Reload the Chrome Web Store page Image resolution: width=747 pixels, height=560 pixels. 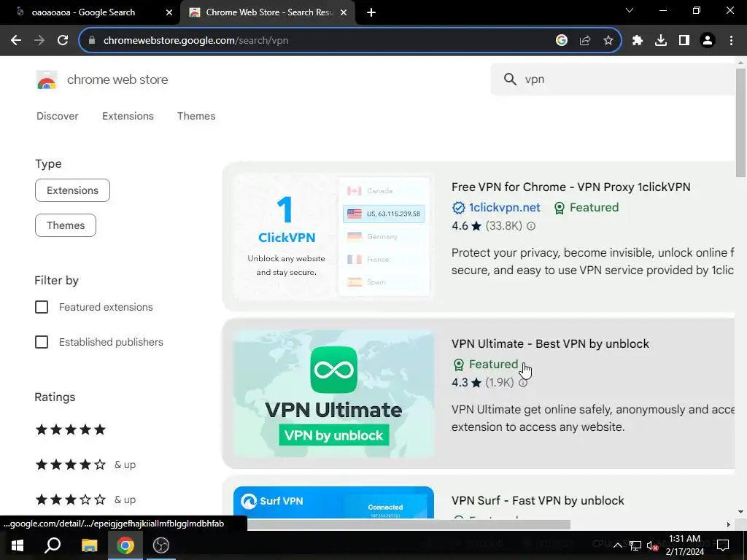pyautogui.click(x=63, y=41)
